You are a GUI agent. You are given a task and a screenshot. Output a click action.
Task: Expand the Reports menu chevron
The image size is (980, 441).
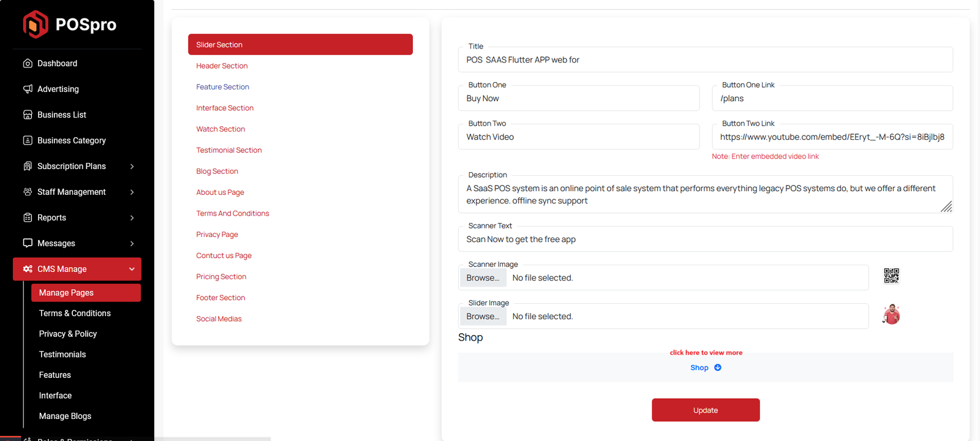tap(132, 218)
